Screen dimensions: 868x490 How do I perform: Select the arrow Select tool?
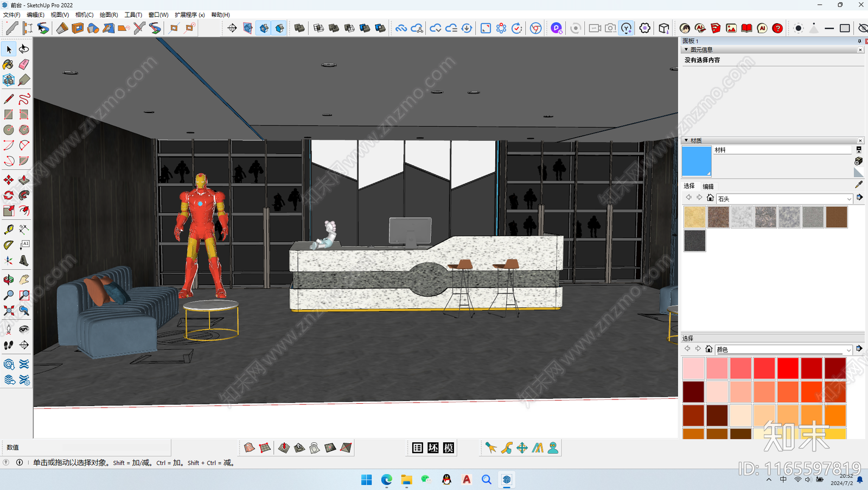point(9,49)
